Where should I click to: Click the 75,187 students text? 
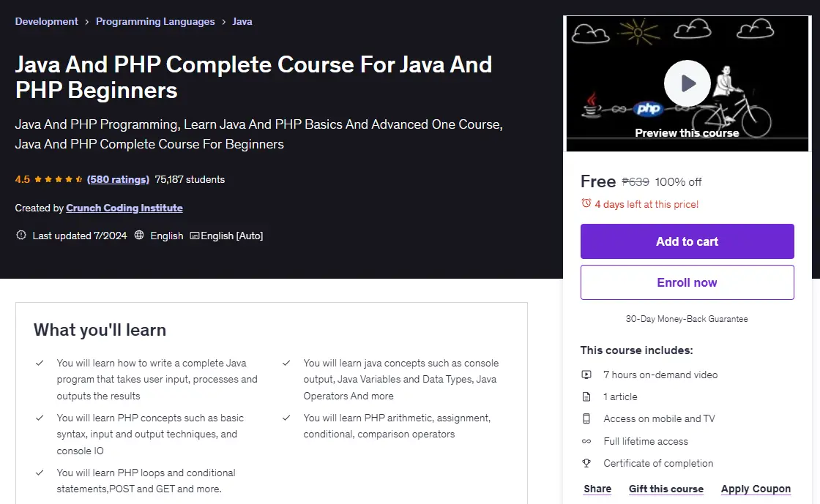190,179
